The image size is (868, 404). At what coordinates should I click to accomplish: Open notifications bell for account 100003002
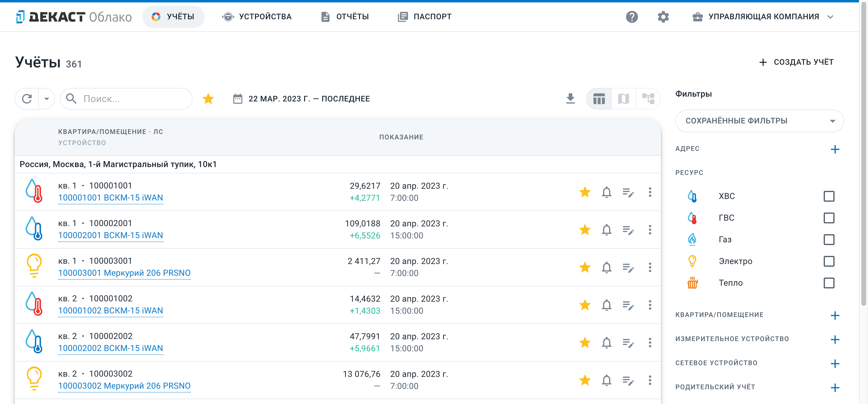point(606,380)
